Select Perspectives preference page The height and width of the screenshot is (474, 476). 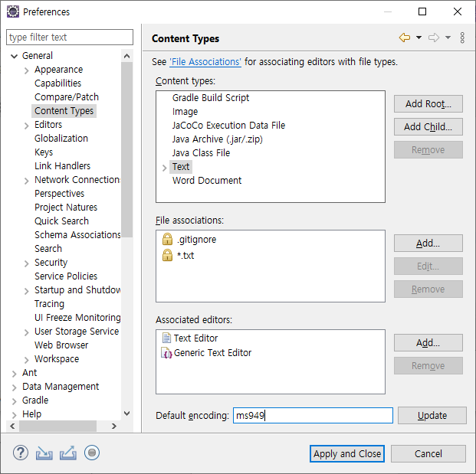[59, 194]
